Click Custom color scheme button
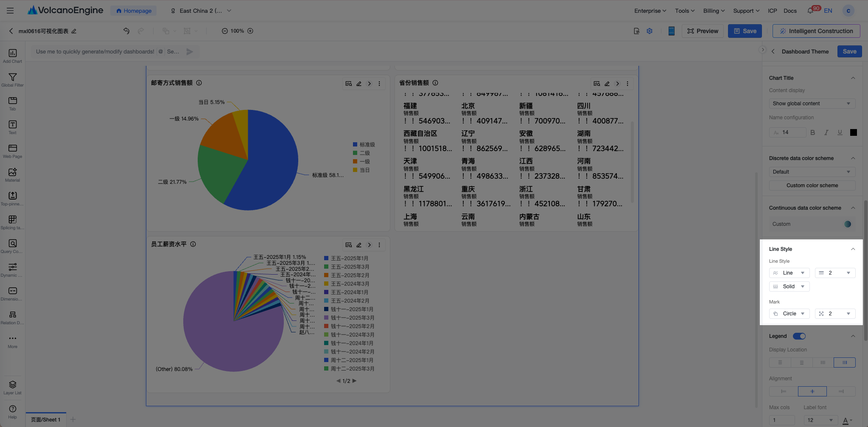868x427 pixels. tap(812, 185)
